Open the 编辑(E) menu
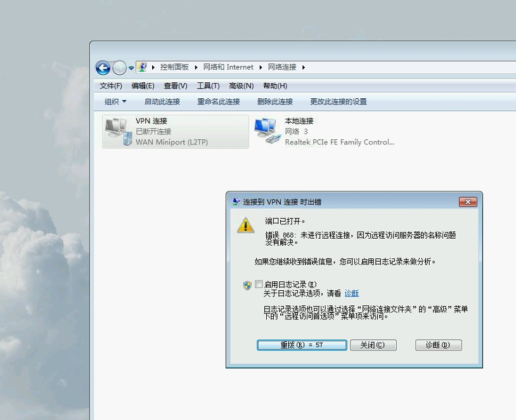Screen dimensions: 516x420 tap(143, 86)
